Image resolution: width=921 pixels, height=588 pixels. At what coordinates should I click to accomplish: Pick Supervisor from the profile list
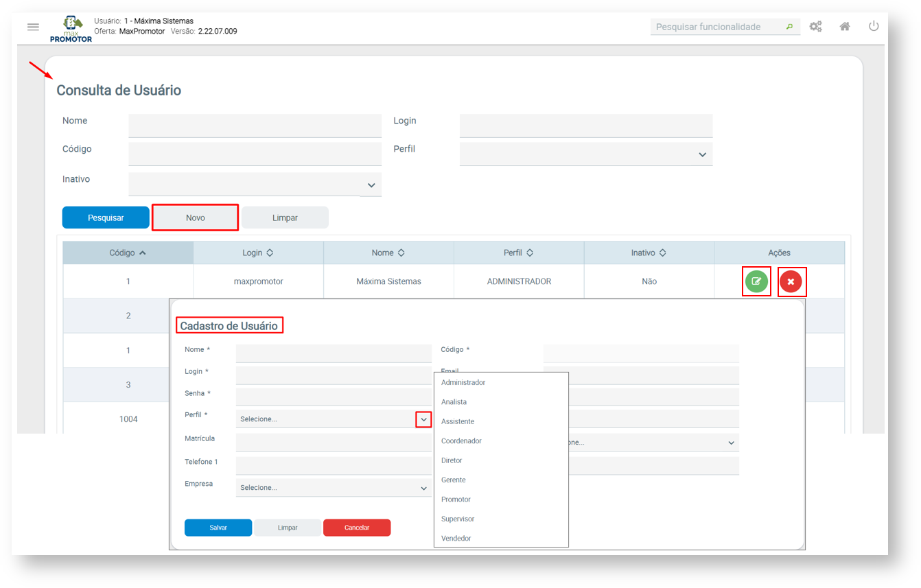coord(458,519)
